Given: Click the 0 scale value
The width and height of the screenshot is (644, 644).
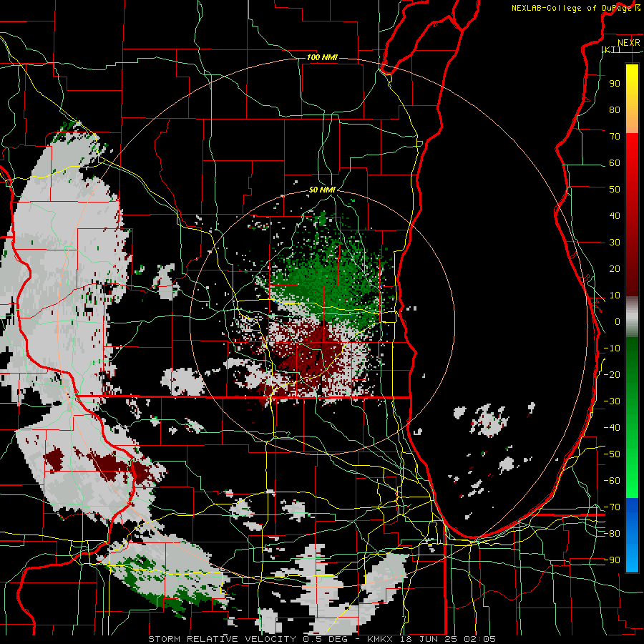Looking at the screenshot, I should tap(618, 322).
